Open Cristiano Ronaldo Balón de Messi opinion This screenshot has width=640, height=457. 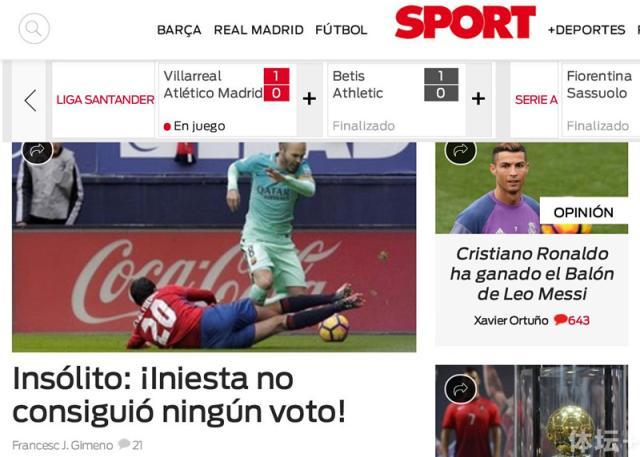[532, 273]
